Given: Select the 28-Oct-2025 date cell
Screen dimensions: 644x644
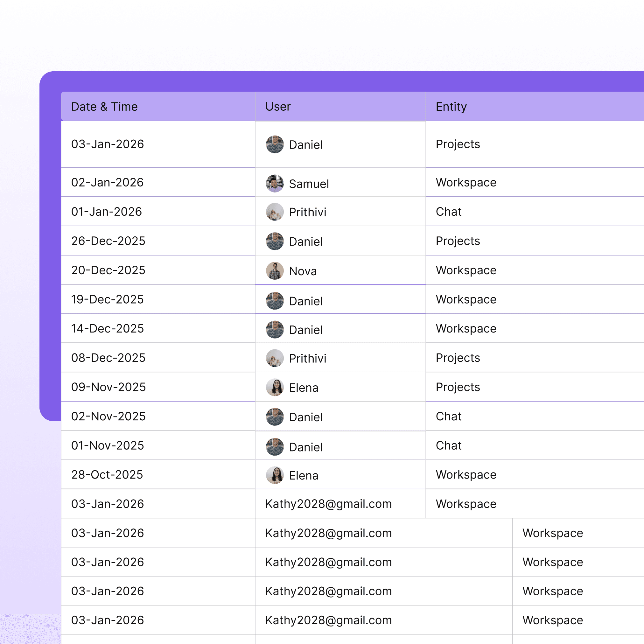Looking at the screenshot, I should point(158,474).
